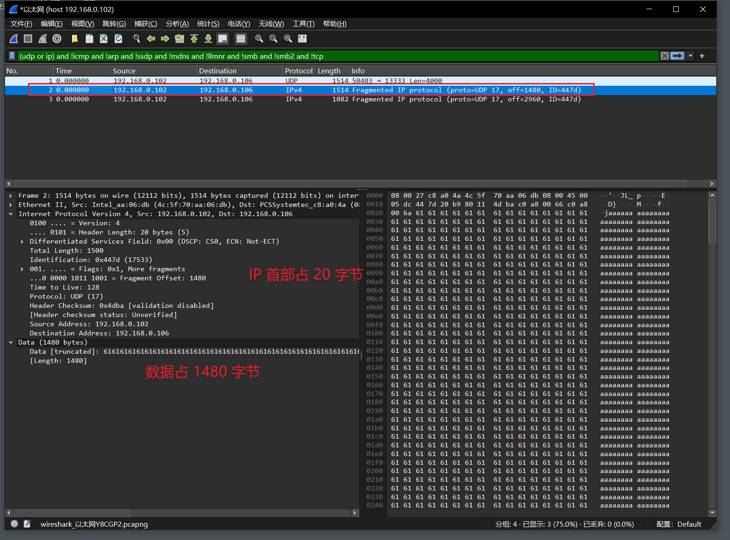Viewport: 730px width, 540px height.
Task: Open the filter history dropdown arrow
Action: coord(691,56)
